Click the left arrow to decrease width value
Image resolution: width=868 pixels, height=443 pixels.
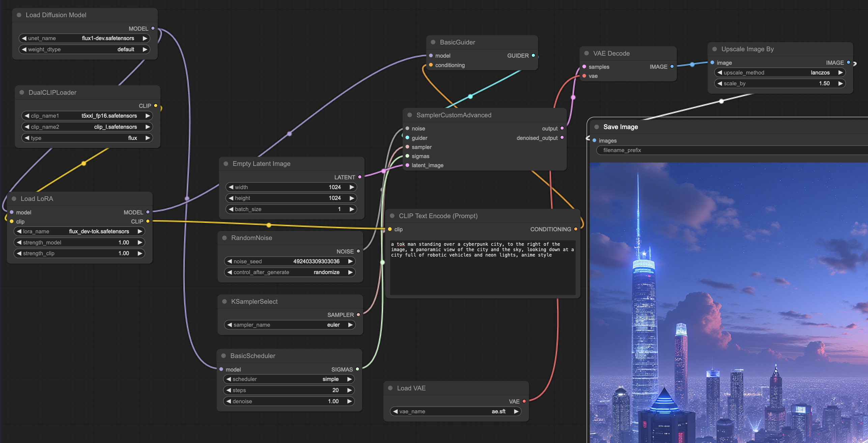point(231,187)
